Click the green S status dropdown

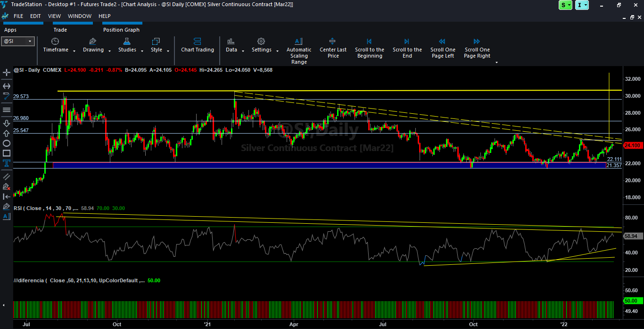565,5
